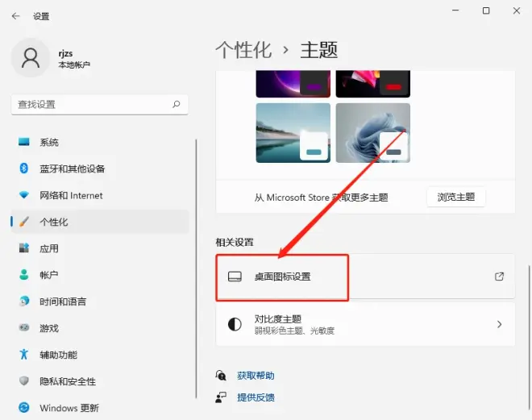Click the 提供反馈 link
The image size is (532, 420).
coord(256,397)
